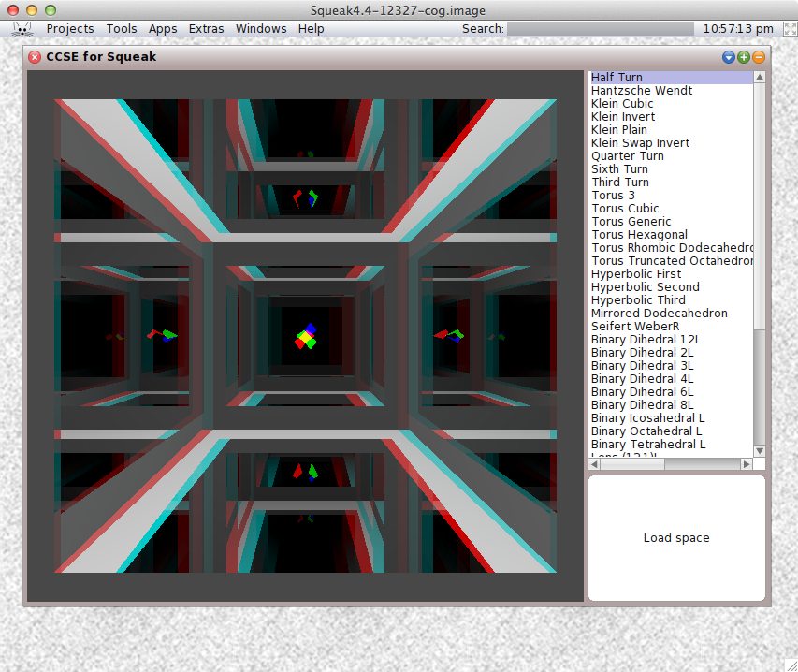Image resolution: width=798 pixels, height=672 pixels.
Task: Click the list's scroll left arrow
Action: (x=595, y=464)
